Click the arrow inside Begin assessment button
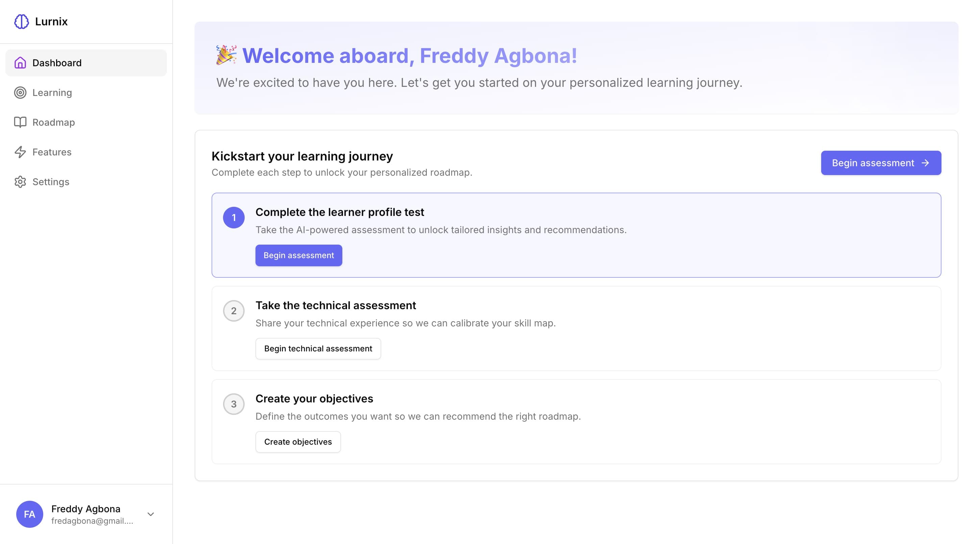This screenshot has width=980, height=544. pos(926,163)
